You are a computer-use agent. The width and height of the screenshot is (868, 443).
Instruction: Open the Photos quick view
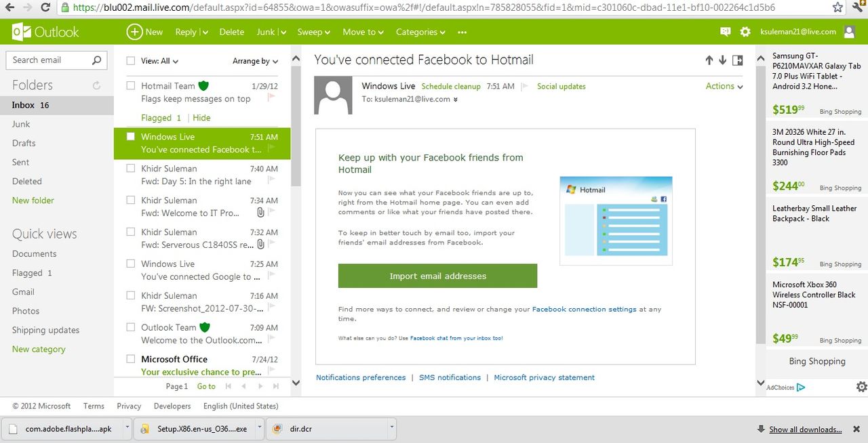point(26,311)
